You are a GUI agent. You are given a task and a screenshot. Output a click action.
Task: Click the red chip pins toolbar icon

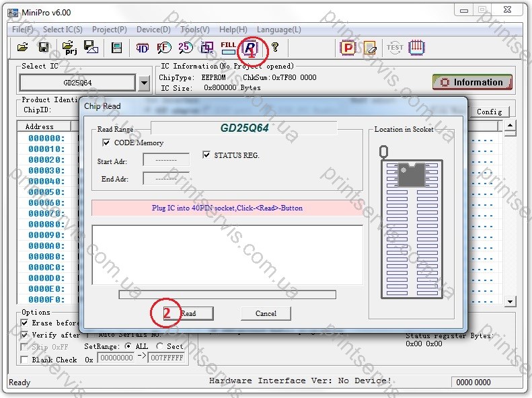click(416, 47)
